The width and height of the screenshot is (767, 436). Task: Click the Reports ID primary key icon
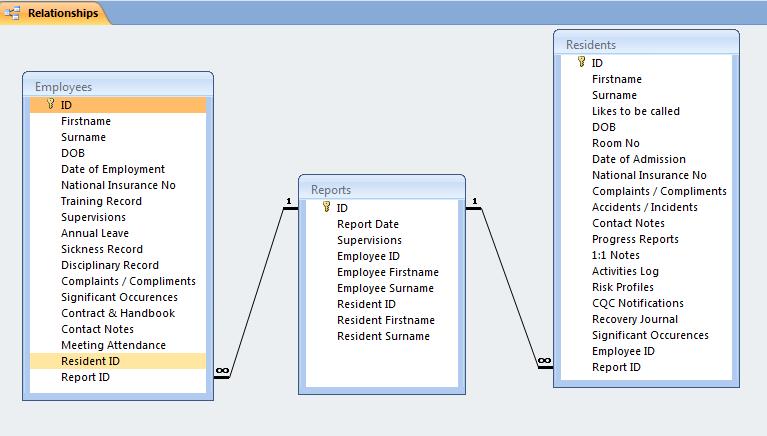pyautogui.click(x=326, y=207)
